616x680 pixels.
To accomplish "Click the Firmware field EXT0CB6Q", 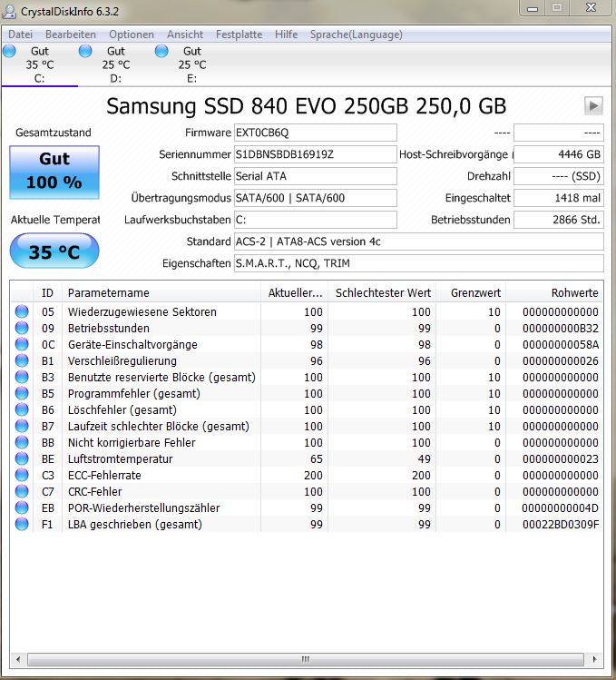I will pos(315,133).
